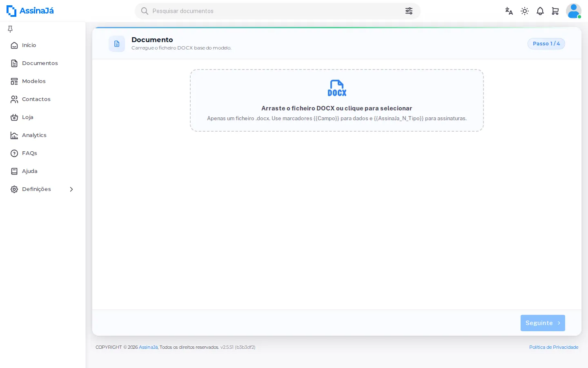The width and height of the screenshot is (588, 368).
Task: Click the AssinaJá logo
Action: coord(30,11)
